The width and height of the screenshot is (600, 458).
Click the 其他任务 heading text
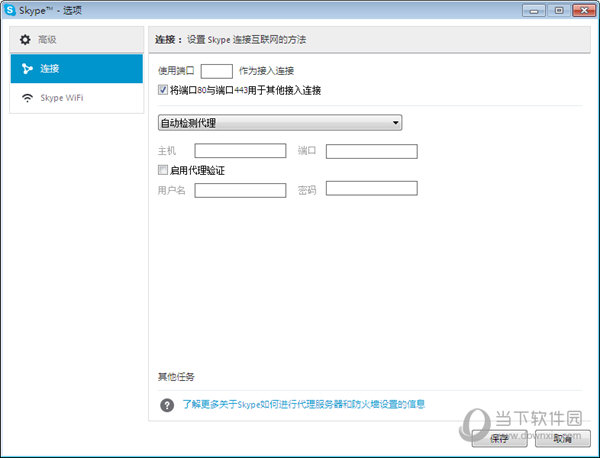(176, 377)
